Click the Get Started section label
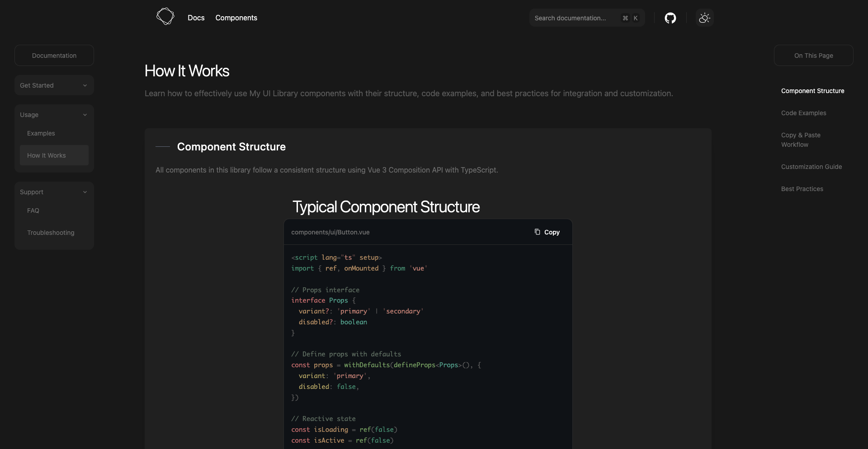The height and width of the screenshot is (449, 868). point(37,85)
